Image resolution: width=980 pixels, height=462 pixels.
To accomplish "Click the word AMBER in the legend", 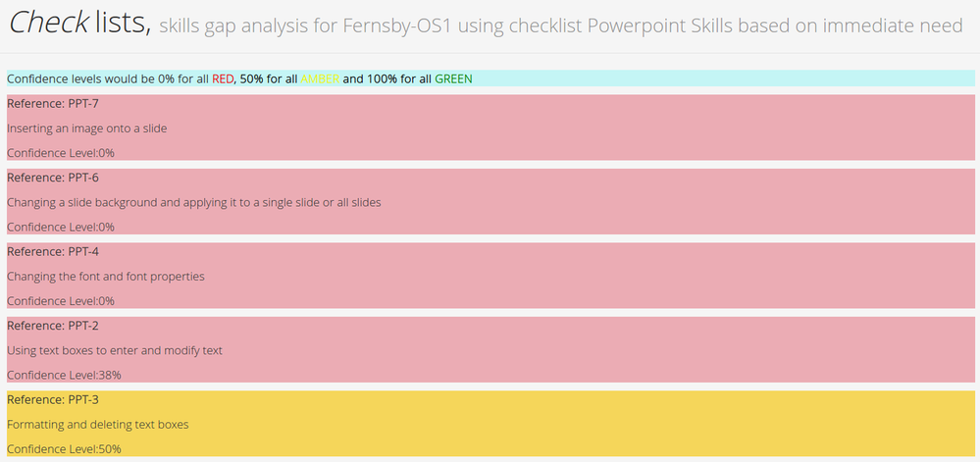I will pos(320,78).
